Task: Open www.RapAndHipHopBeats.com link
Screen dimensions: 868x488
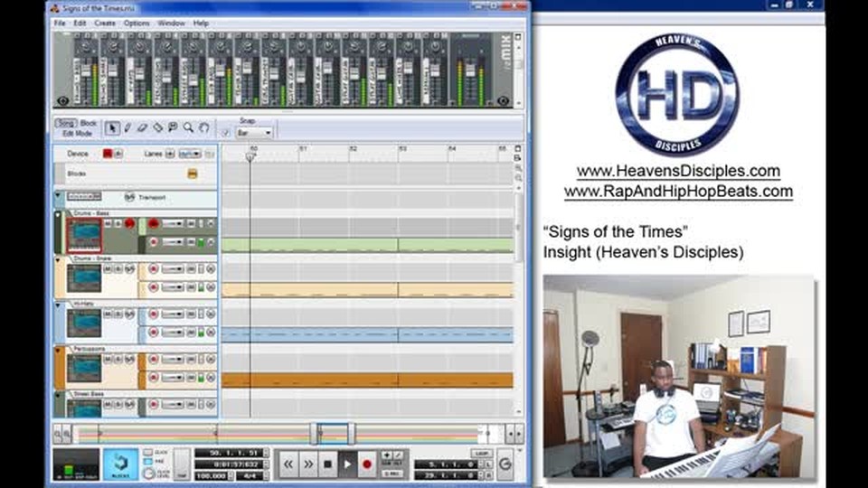Action: point(678,192)
